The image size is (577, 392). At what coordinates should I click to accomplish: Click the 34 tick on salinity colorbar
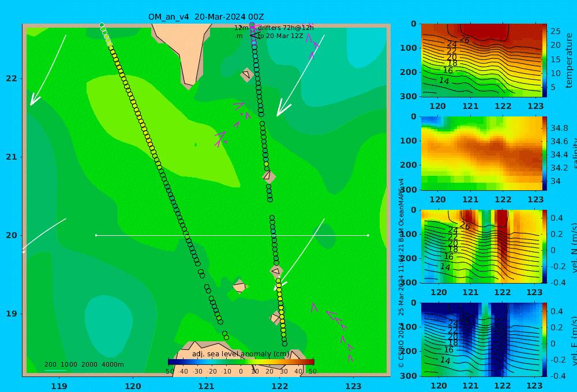point(556,181)
